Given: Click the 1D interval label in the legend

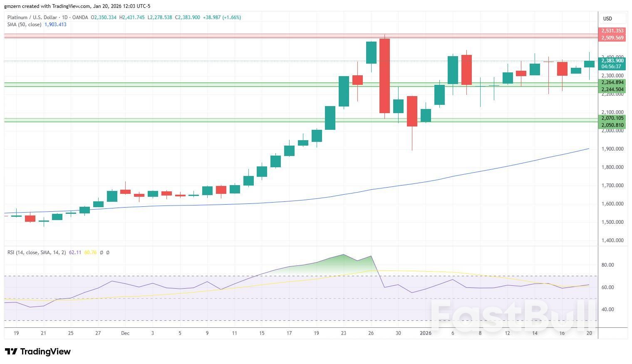Looking at the screenshot, I should (65, 17).
